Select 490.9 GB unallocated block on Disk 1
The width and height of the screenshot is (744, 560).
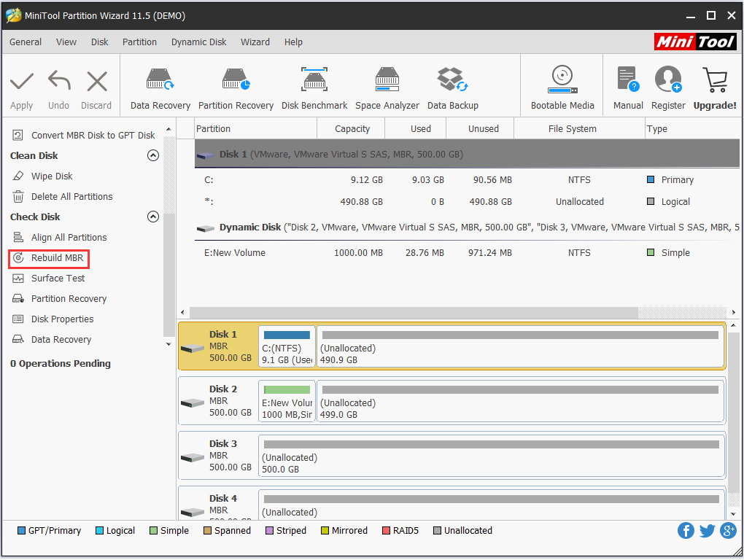tap(521, 346)
